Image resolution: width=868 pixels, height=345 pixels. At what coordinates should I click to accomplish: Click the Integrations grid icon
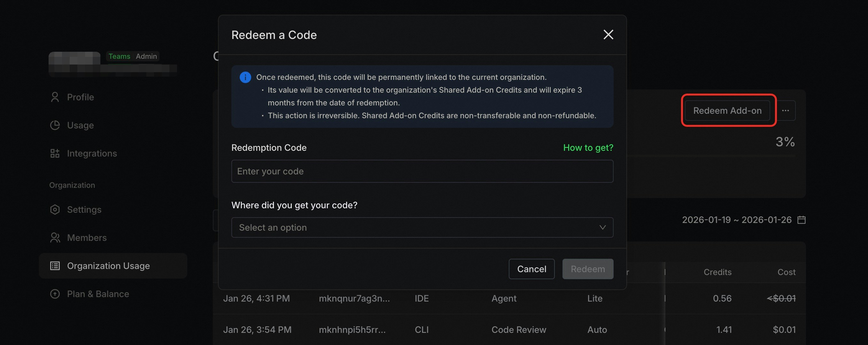tap(55, 153)
